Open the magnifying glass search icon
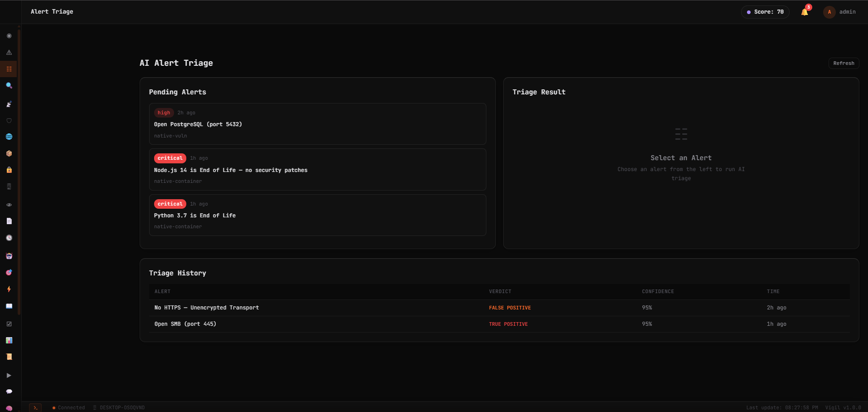 point(9,86)
